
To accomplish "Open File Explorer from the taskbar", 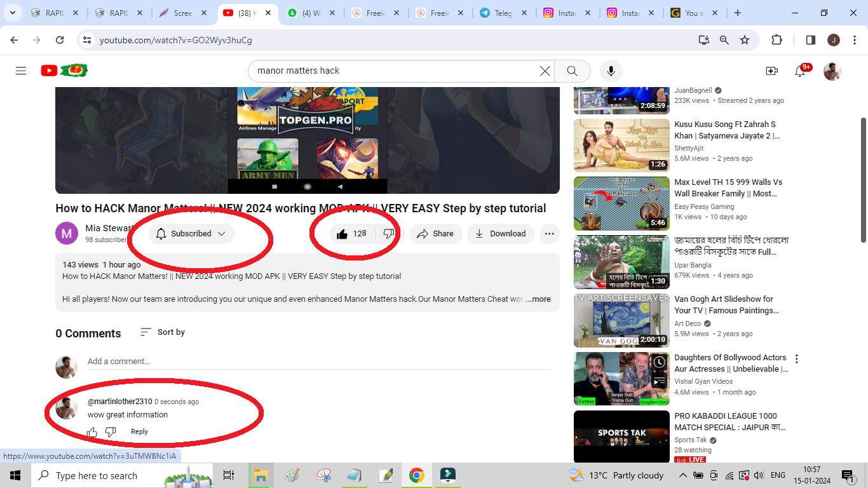I will pyautogui.click(x=260, y=475).
